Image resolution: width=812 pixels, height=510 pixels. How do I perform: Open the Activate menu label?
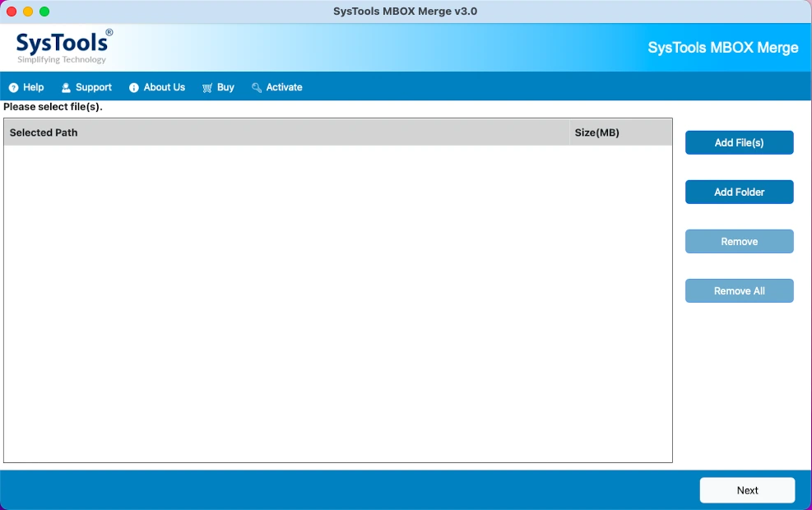click(285, 87)
